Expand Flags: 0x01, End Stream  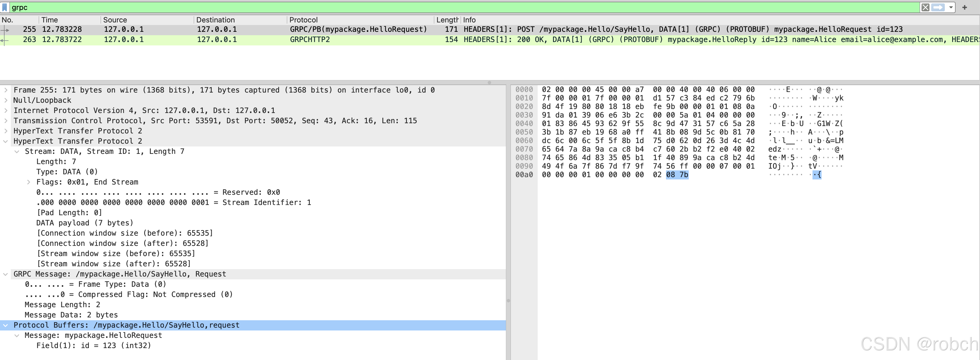pyautogui.click(x=29, y=182)
